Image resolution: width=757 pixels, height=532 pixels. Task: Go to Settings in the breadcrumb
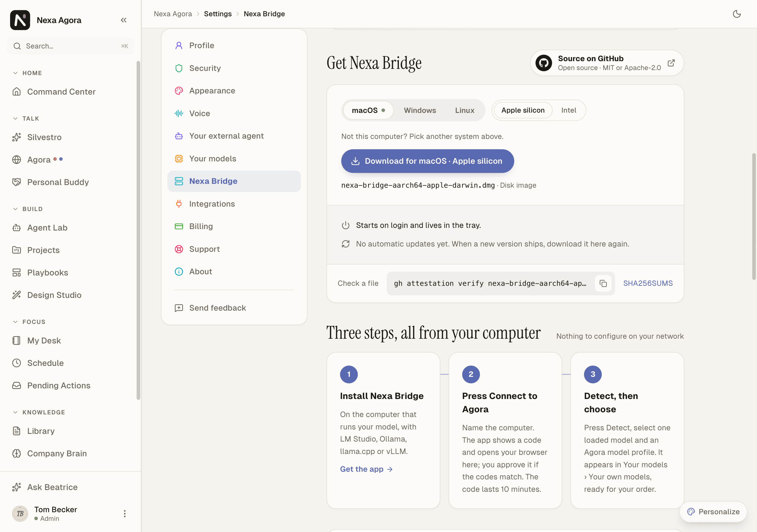point(218,14)
